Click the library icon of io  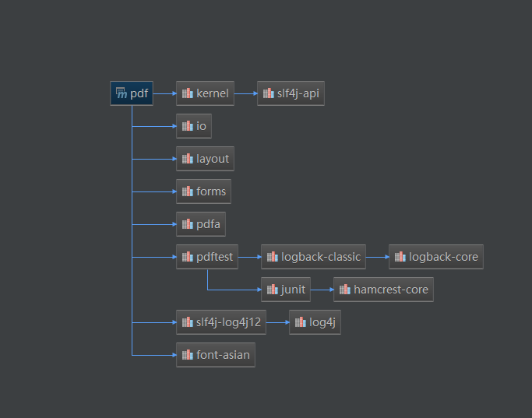[x=187, y=126]
